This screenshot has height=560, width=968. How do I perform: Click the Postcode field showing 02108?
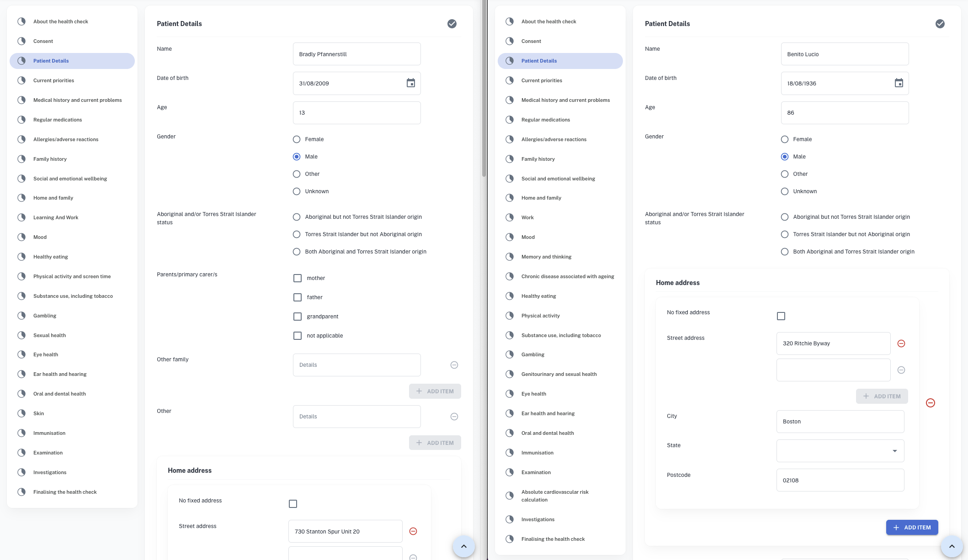click(x=840, y=480)
